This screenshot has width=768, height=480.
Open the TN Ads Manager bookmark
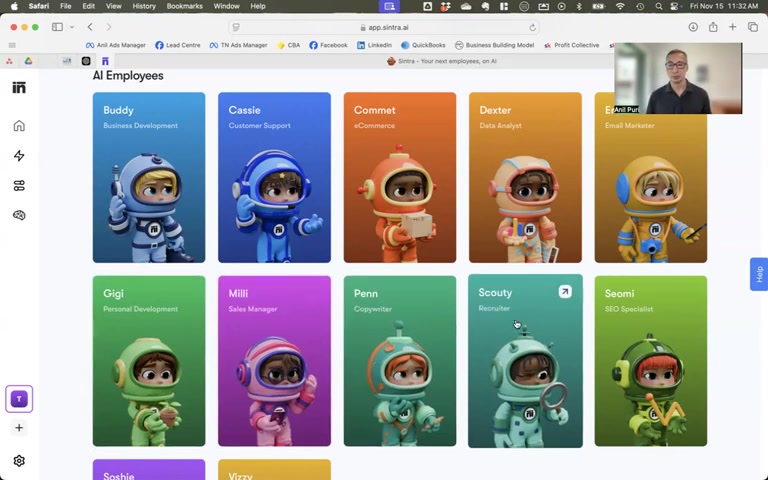pyautogui.click(x=239, y=45)
